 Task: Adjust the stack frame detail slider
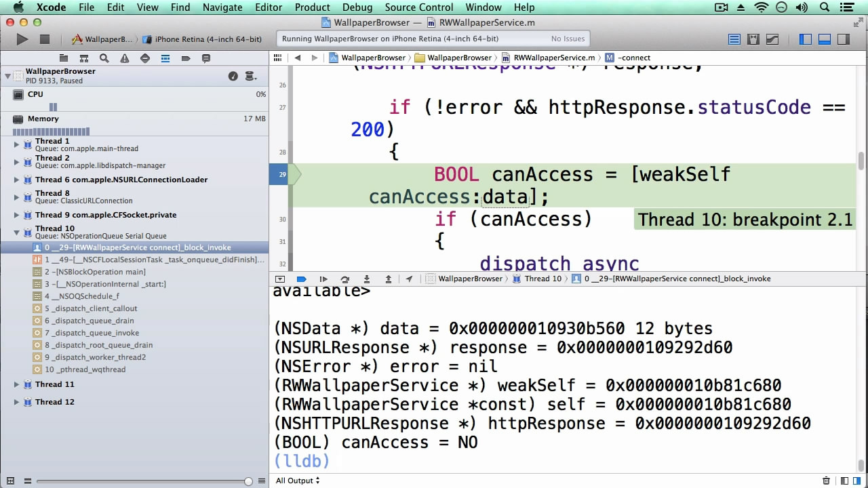click(248, 481)
